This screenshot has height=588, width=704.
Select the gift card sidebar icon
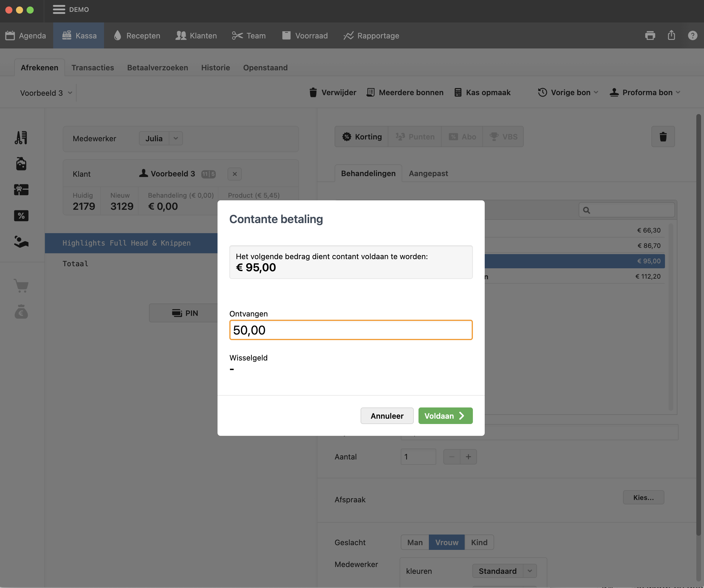pos(21,190)
